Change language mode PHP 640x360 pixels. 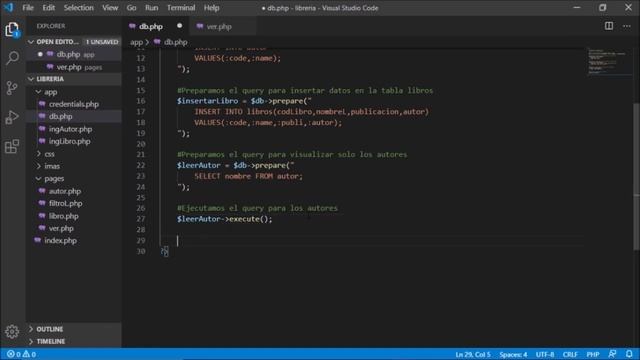coord(593,354)
